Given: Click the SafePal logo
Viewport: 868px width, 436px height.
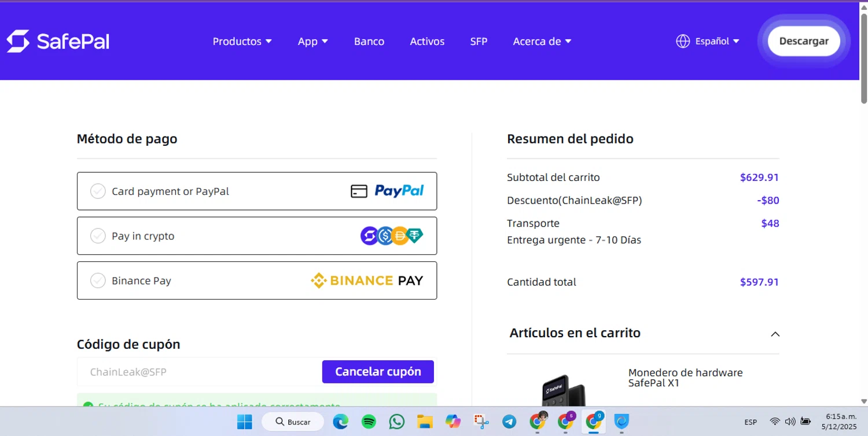Looking at the screenshot, I should point(58,41).
